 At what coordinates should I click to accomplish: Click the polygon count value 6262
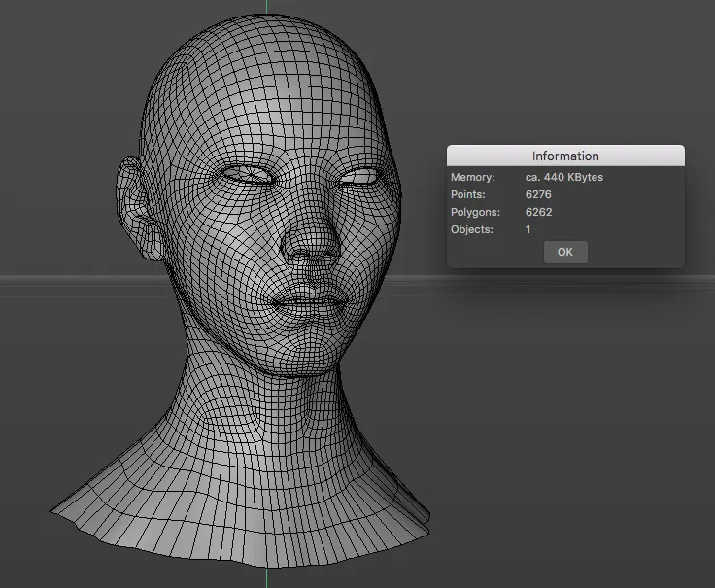(539, 212)
